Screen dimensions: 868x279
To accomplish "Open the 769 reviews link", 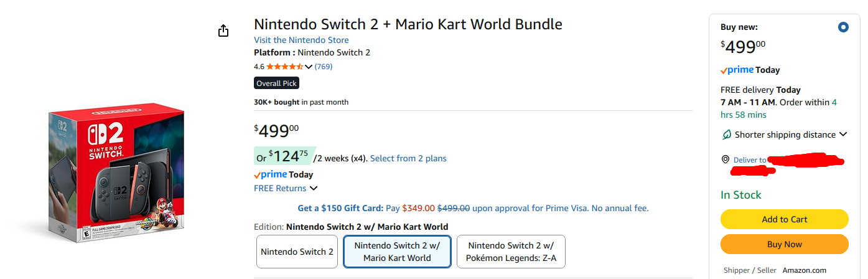I will (324, 66).
